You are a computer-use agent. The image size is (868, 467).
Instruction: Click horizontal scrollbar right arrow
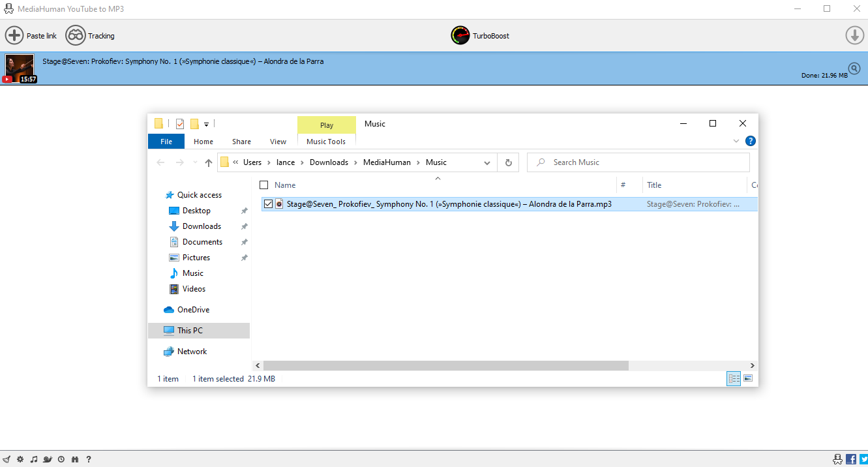pos(752,366)
